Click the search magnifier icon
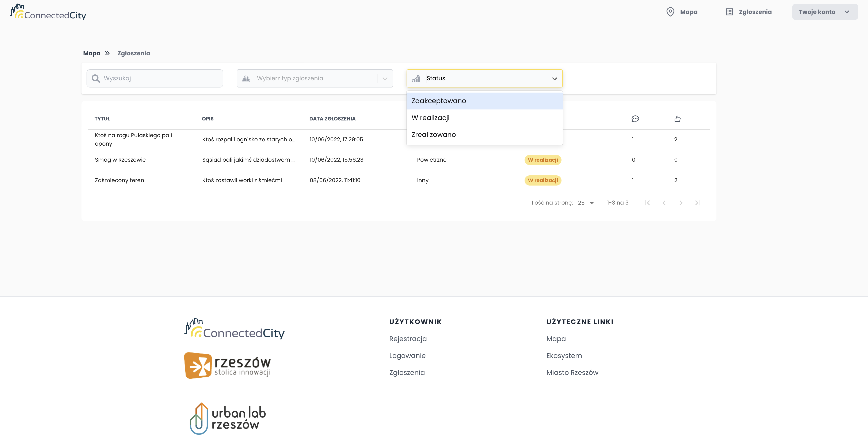868x448 pixels. 96,78
